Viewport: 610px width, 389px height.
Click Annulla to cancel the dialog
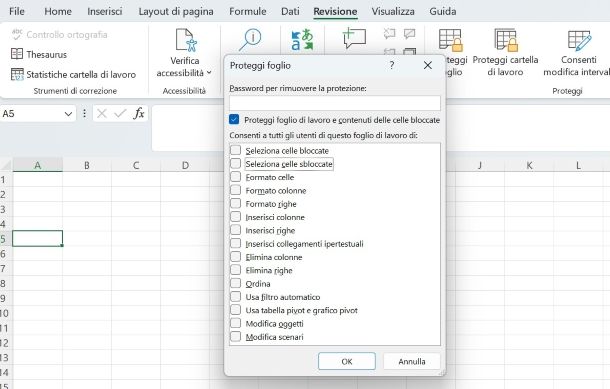point(412,361)
